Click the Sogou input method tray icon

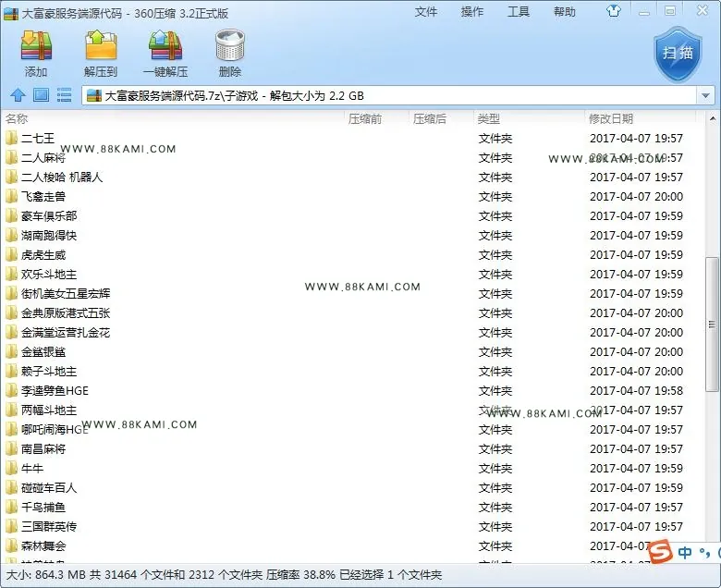tap(662, 551)
